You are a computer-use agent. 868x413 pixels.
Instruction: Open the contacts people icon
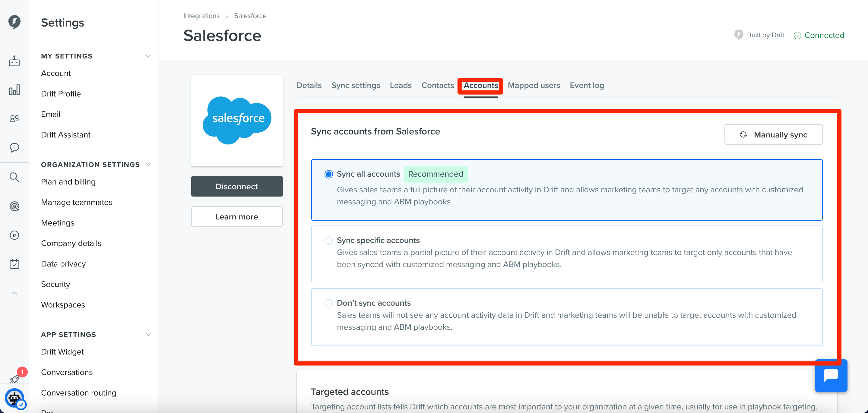[14, 118]
